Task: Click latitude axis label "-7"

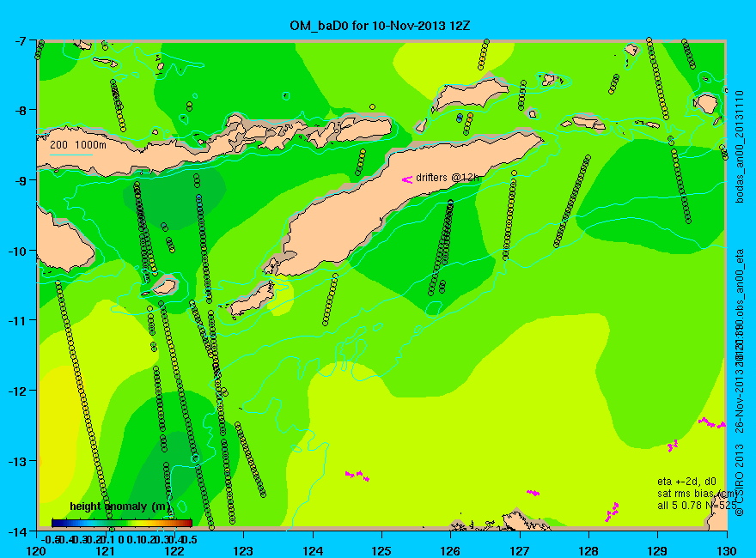Action: pyautogui.click(x=20, y=40)
